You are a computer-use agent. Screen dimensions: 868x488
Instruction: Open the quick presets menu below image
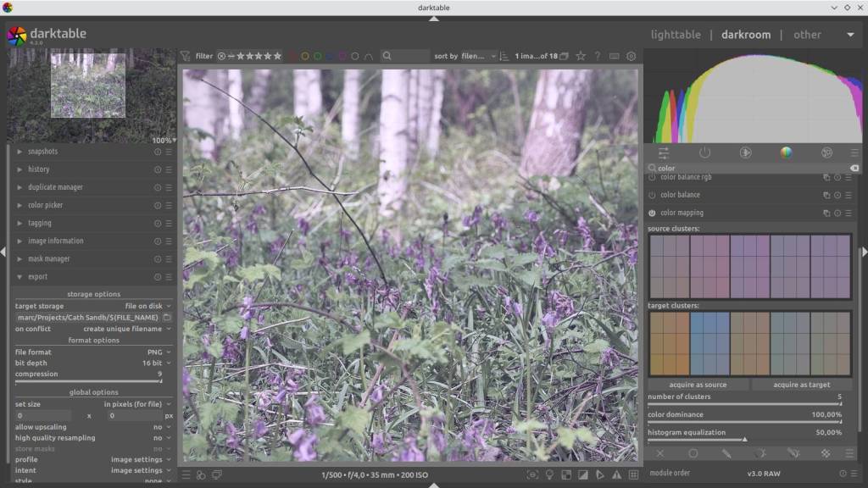[186, 474]
